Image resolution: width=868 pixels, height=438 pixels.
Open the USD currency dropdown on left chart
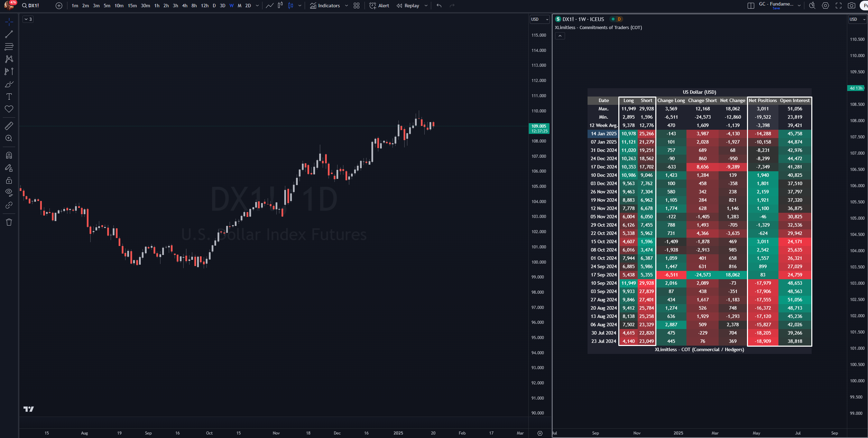(539, 19)
